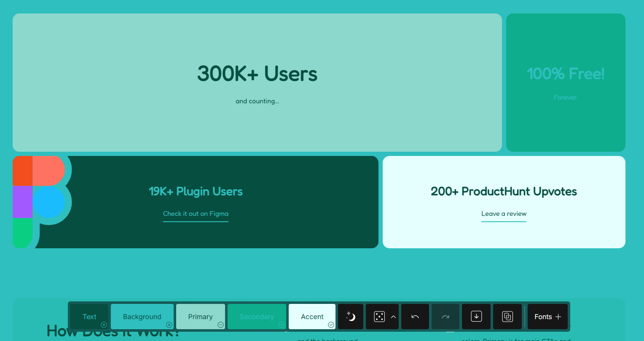Click the copy/share icon in the toolbar
Viewport: 644px width, 341px height.
click(x=507, y=317)
